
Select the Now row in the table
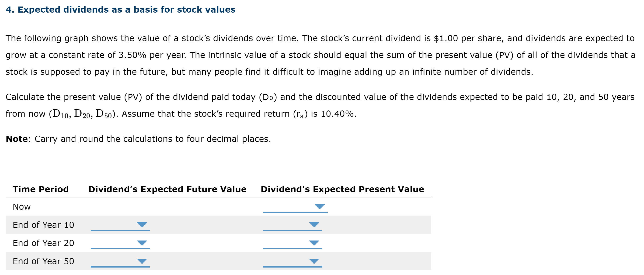click(x=21, y=207)
